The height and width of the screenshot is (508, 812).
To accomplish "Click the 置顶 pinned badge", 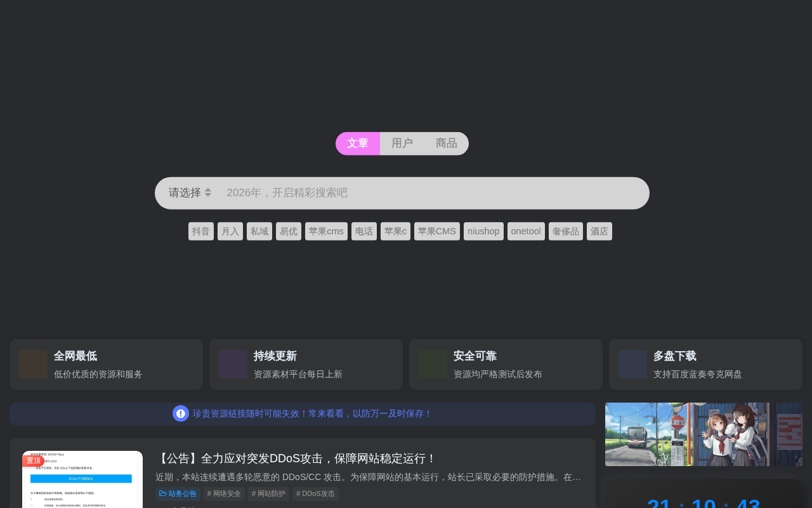I will (33, 460).
